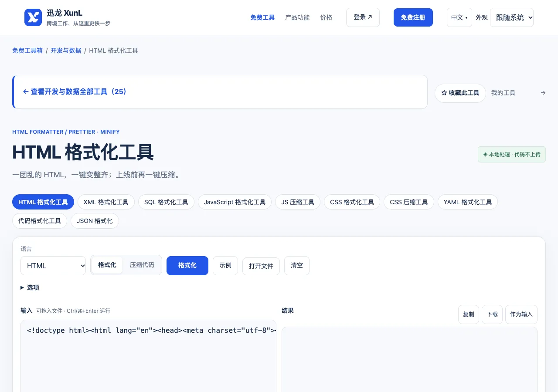Click the 打开文件 button
Viewport: 558px width, 392px height.
(261, 266)
